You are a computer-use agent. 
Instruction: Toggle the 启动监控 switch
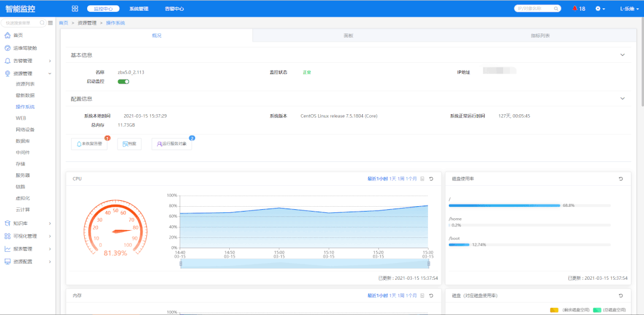coord(123,81)
